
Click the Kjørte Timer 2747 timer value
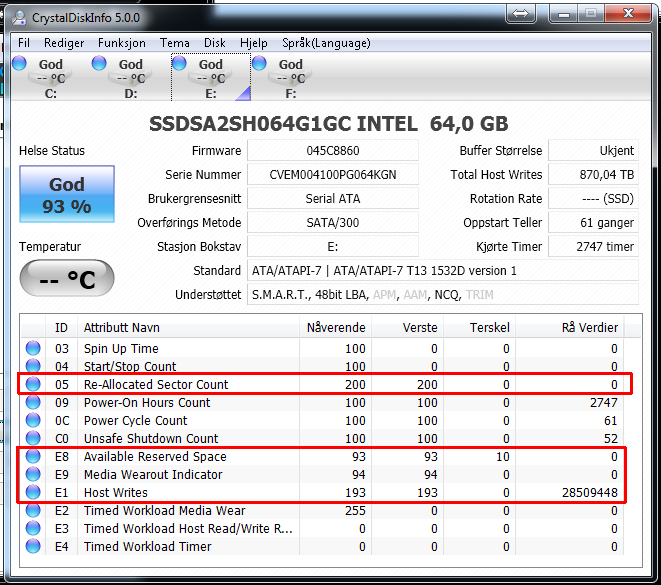594,247
